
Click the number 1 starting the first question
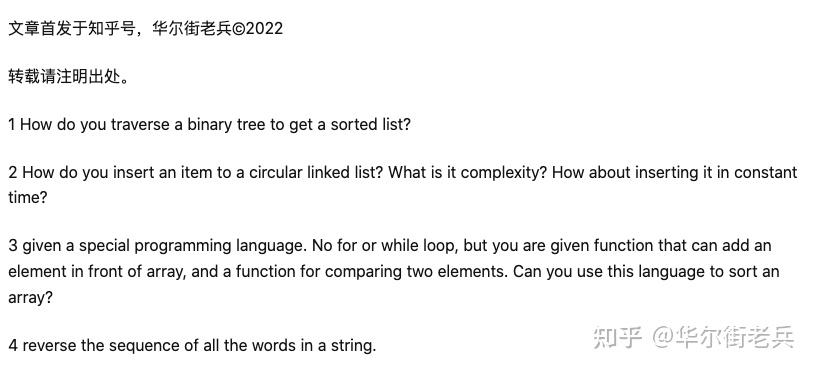(12, 125)
